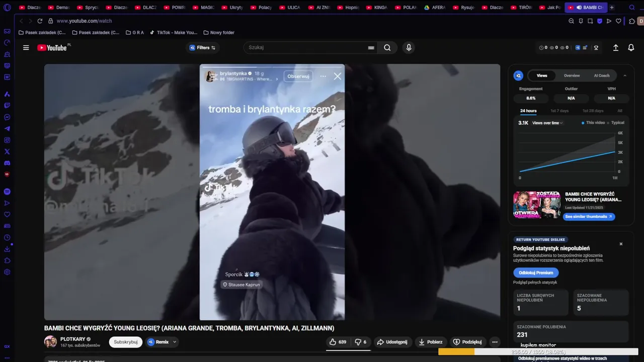Screen dimensions: 644x362
Task: Select the '24 hours' time range tab
Action: (x=528, y=111)
